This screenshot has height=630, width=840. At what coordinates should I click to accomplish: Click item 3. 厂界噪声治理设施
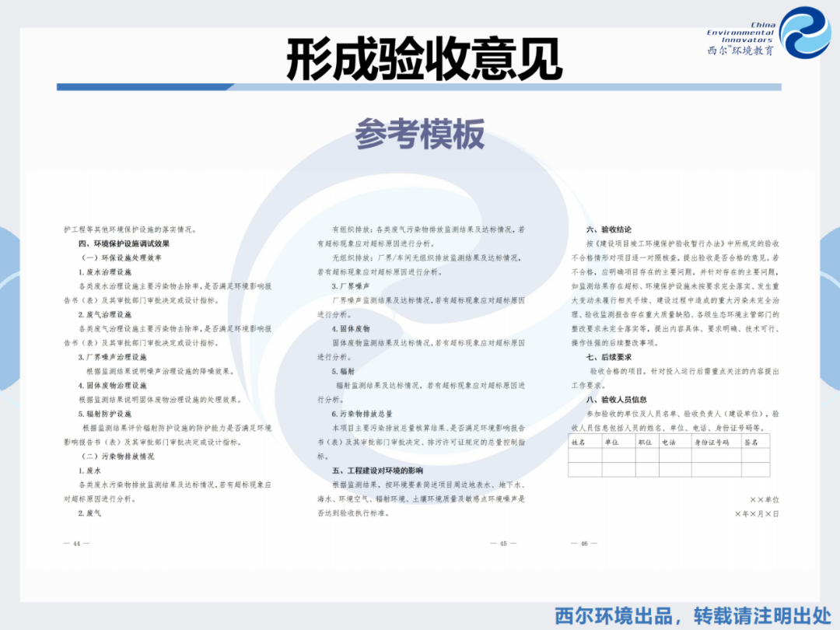tap(112, 357)
